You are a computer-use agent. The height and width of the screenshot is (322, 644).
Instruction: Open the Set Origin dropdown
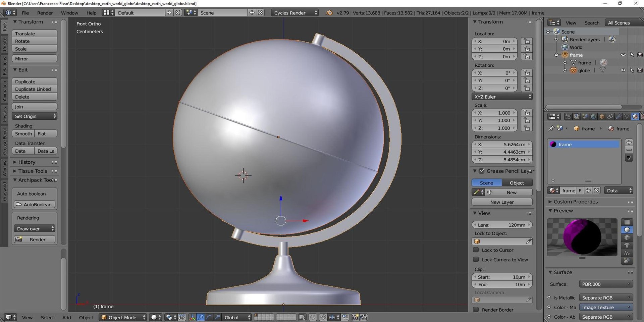click(35, 116)
